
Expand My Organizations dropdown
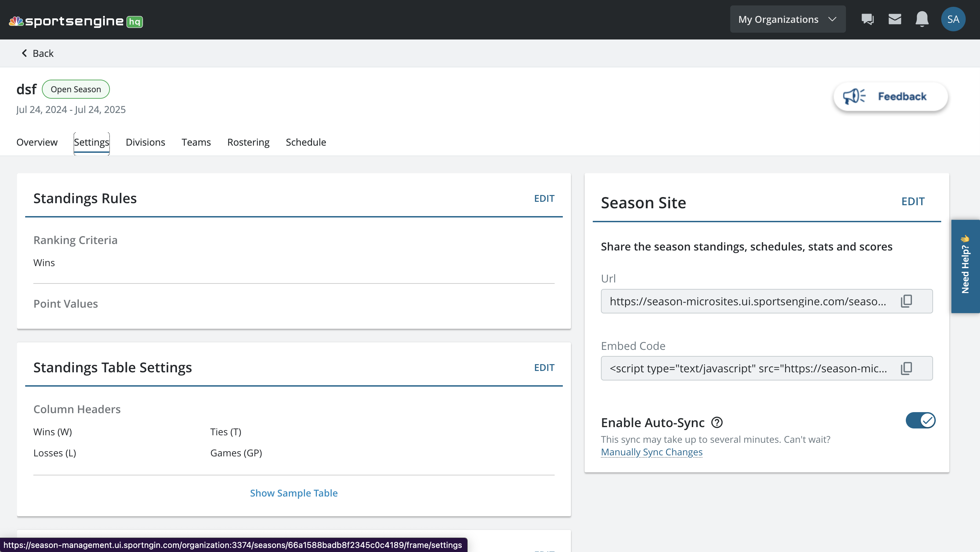pos(787,19)
